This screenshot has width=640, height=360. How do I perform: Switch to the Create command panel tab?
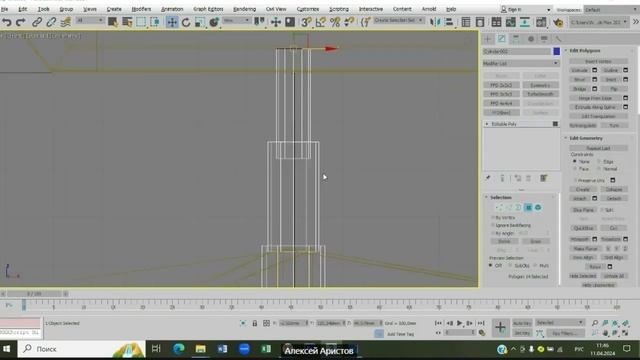[x=487, y=39]
